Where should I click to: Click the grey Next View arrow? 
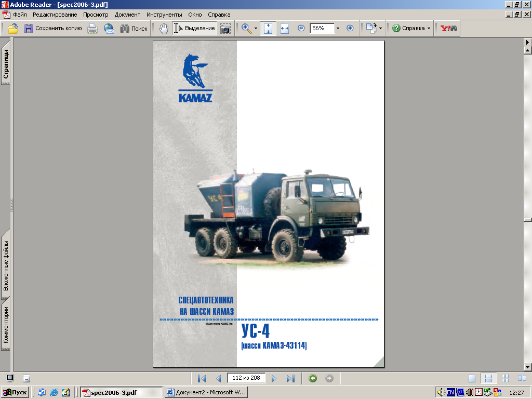tap(329, 378)
